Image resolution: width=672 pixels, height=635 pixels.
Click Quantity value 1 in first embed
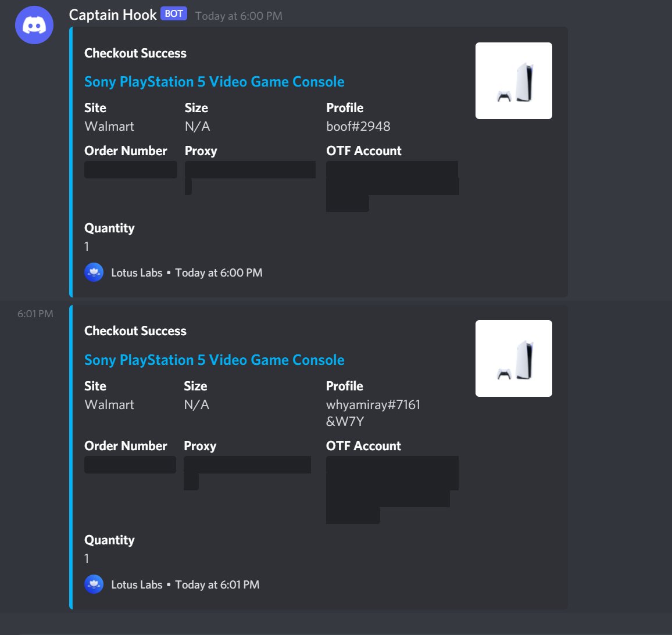(87, 247)
